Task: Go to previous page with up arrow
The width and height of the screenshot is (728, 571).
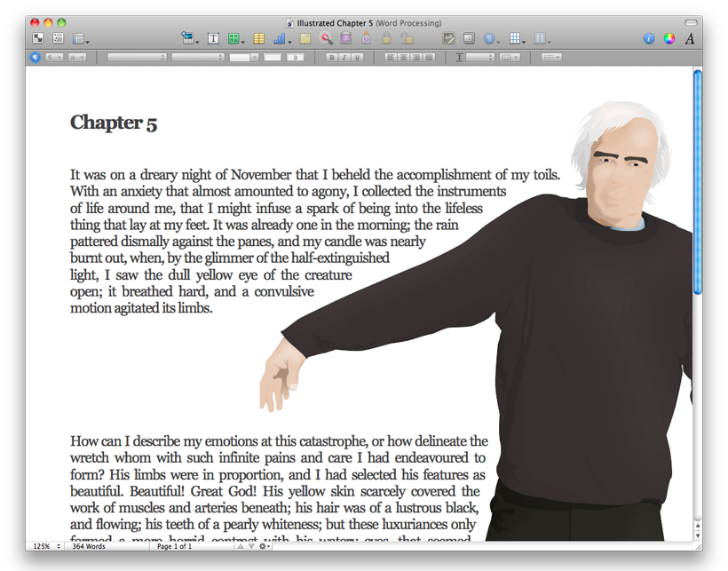Action: [x=241, y=546]
